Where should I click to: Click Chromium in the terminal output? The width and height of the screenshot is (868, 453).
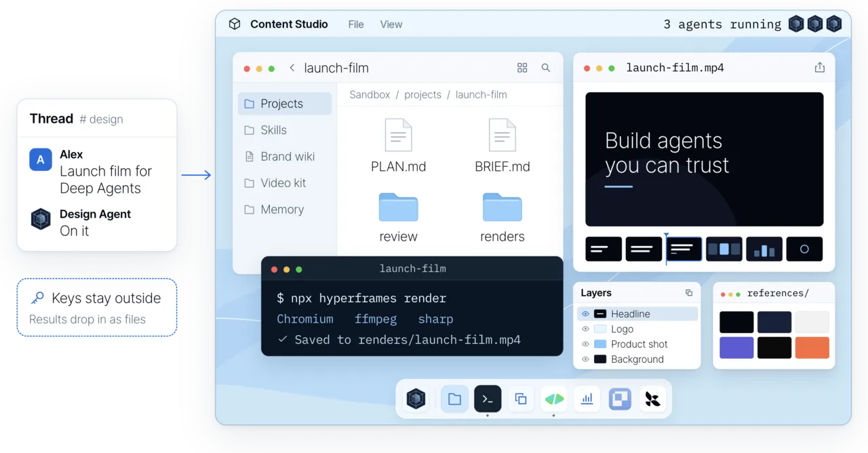[x=305, y=319]
